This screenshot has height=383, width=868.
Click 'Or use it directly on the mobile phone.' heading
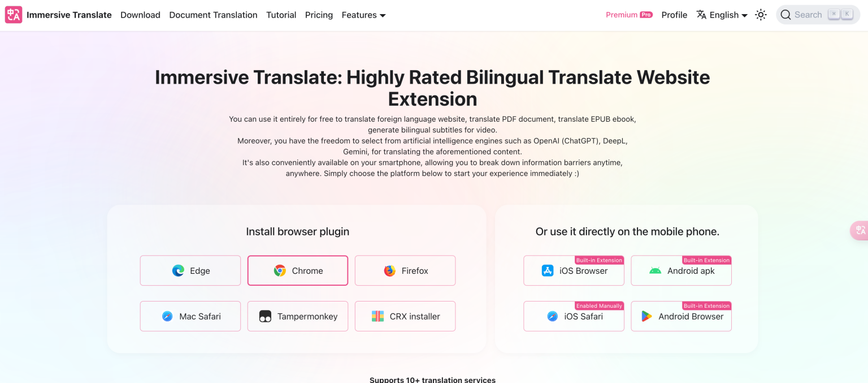tap(627, 231)
